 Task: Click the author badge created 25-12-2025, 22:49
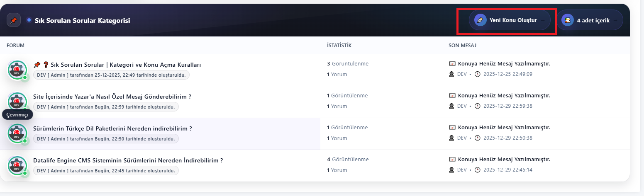tap(111, 75)
